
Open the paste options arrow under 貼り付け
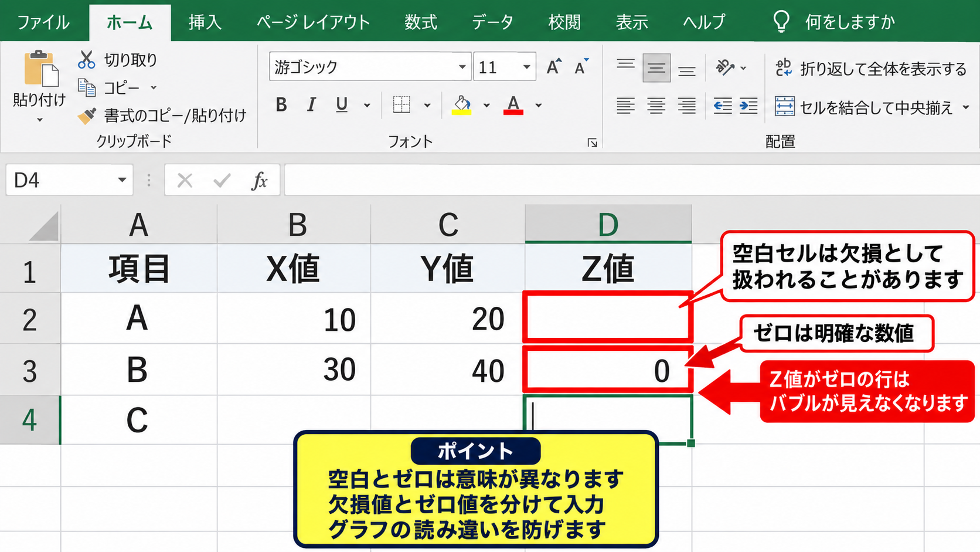pyautogui.click(x=39, y=120)
